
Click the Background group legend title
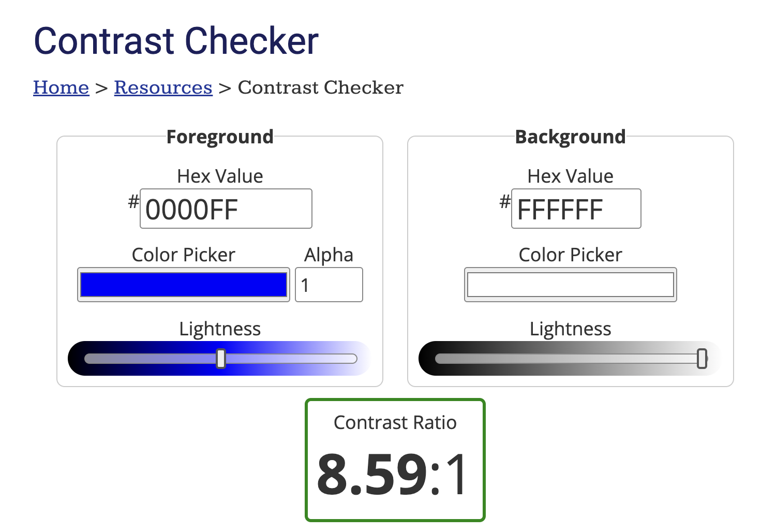(x=570, y=137)
